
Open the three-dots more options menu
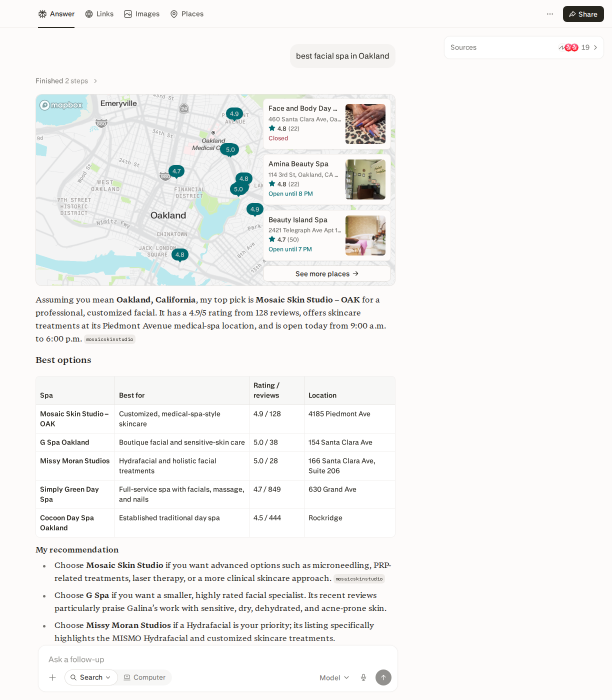(x=550, y=14)
